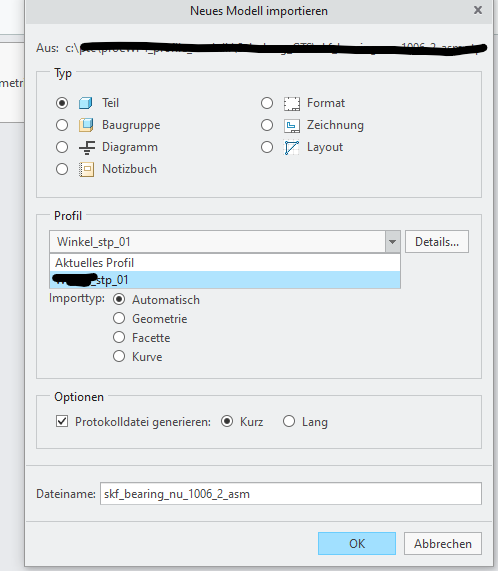Collapse the Profil dropdown arrow
The image size is (498, 571).
pyautogui.click(x=392, y=241)
